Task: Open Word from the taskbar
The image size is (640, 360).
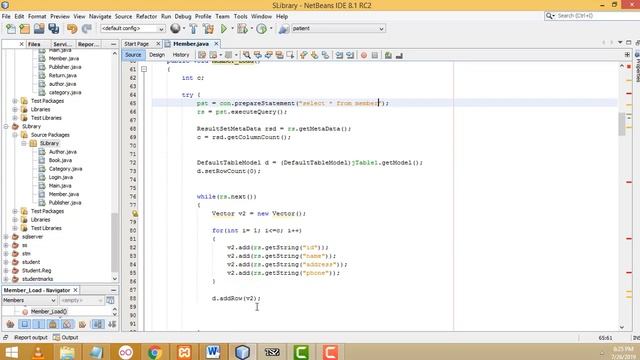Action: (x=213, y=352)
